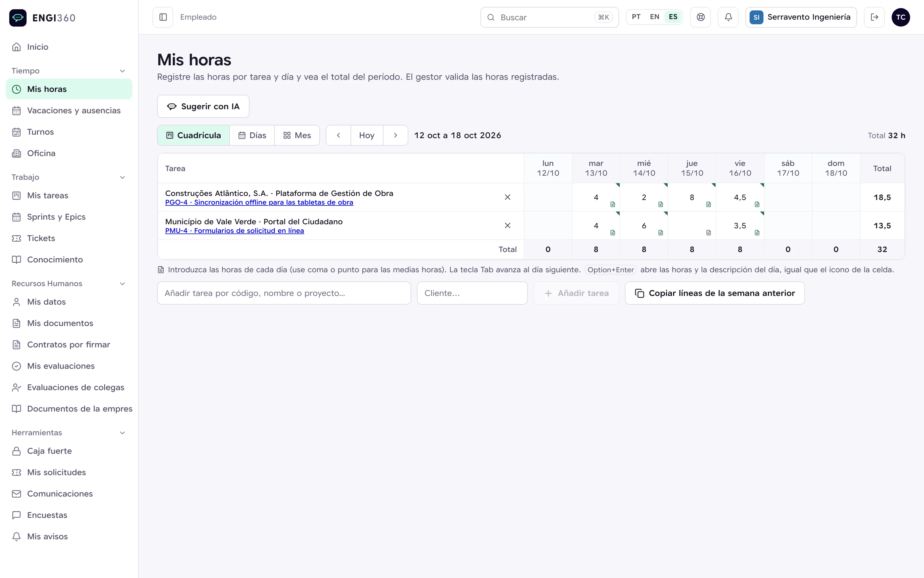Open PMU-4 Formularios de solicitud link
The width and height of the screenshot is (924, 578).
(234, 231)
